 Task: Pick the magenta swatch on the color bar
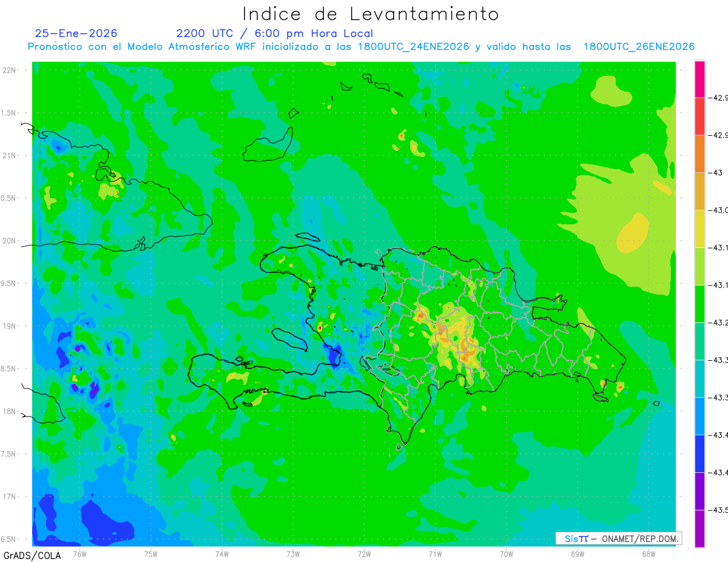(x=699, y=79)
